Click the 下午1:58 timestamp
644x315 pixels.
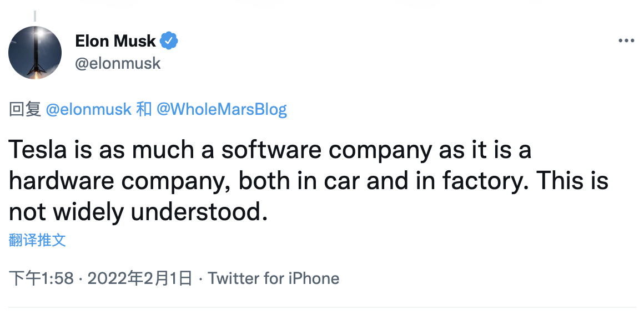41,278
